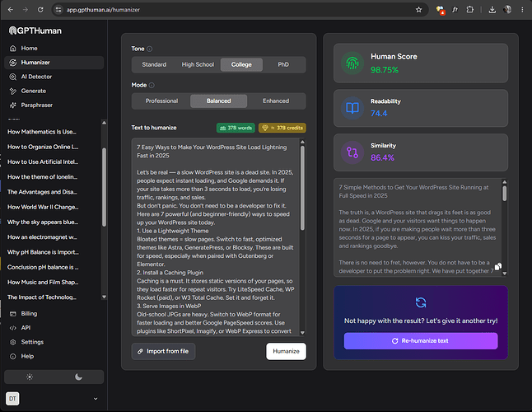Open browser downloads icon
This screenshot has height=412, width=532.
(492, 10)
